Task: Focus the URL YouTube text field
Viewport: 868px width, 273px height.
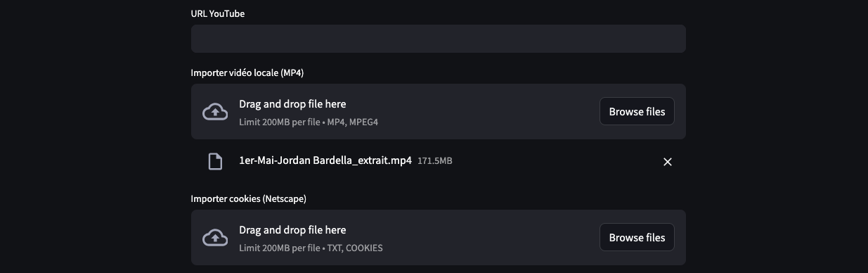Action: [438, 39]
